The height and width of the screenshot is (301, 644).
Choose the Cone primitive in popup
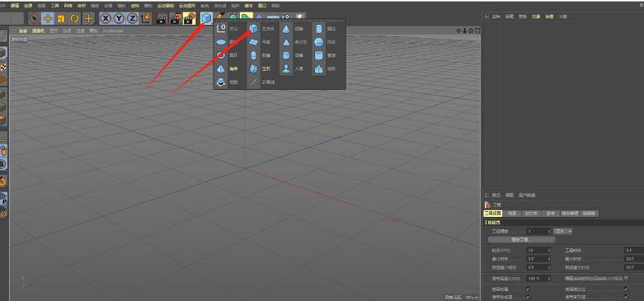coord(286,29)
